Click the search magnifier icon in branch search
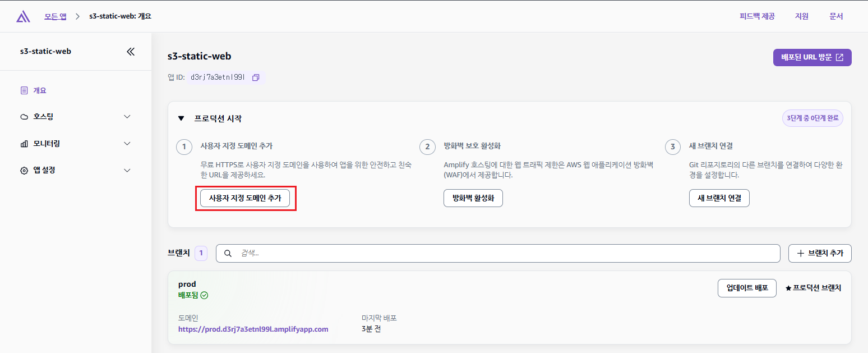 click(228, 253)
